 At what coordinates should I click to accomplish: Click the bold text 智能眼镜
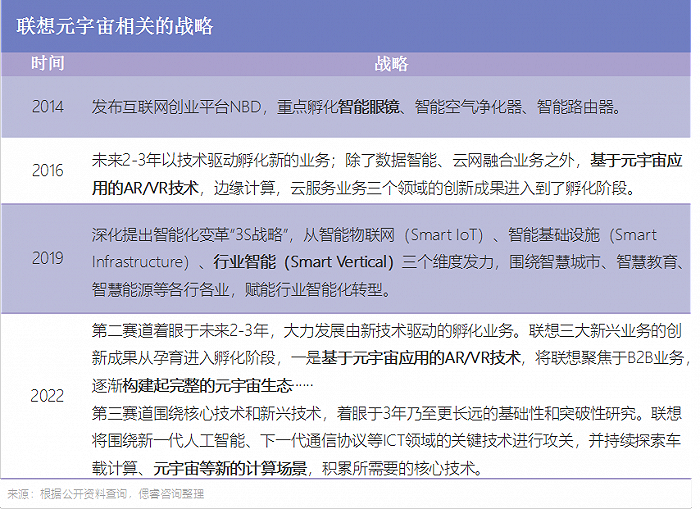(369, 107)
